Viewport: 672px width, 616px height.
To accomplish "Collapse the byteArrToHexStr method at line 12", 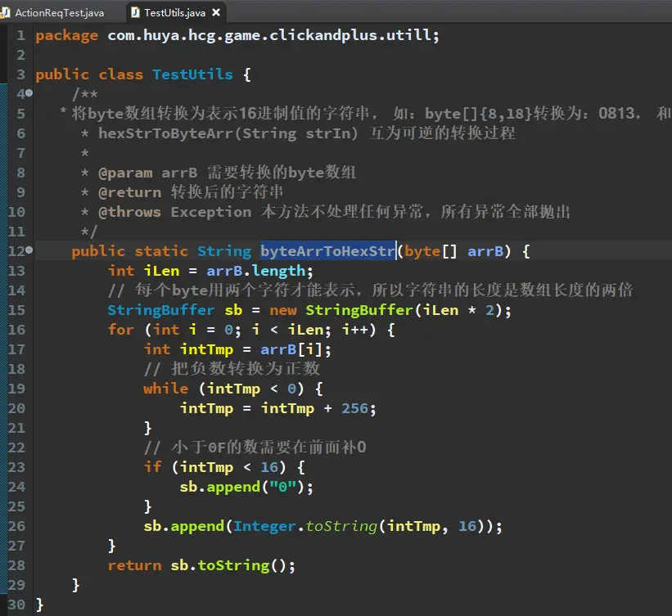I will coord(29,250).
